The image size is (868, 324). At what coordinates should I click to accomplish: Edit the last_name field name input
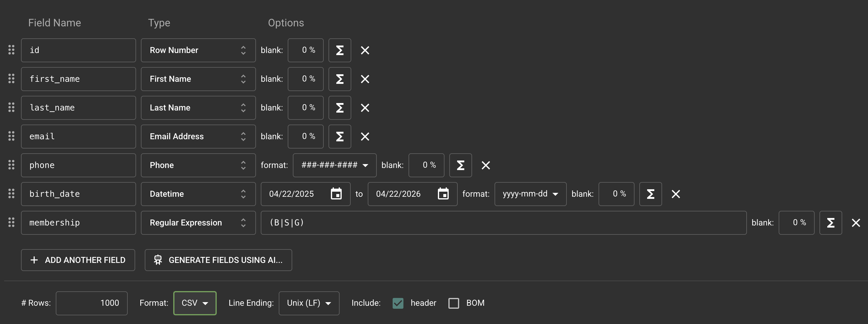point(78,108)
